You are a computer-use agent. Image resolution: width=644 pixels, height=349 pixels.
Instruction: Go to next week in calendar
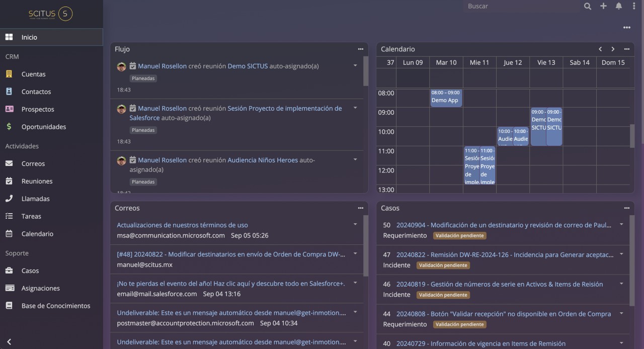(613, 49)
